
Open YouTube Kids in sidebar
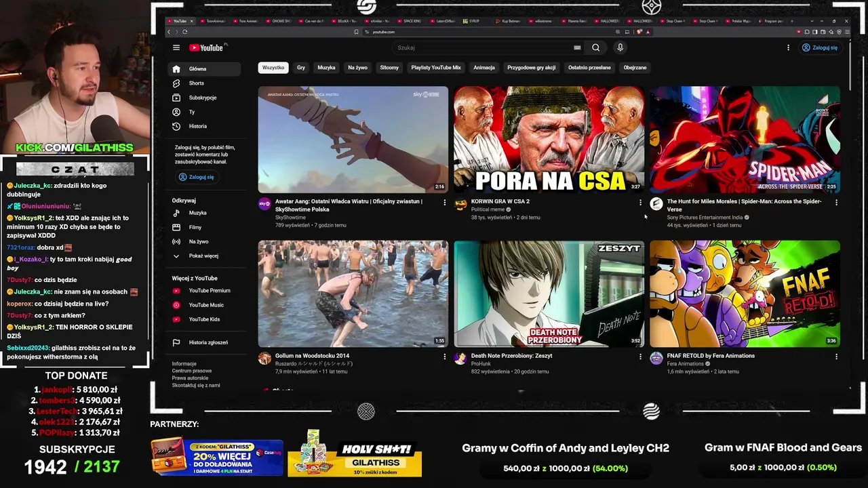(204, 319)
